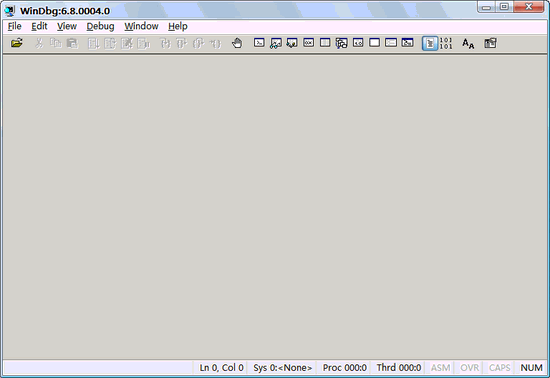Open the Command Browser toolbar icon

(x=408, y=43)
